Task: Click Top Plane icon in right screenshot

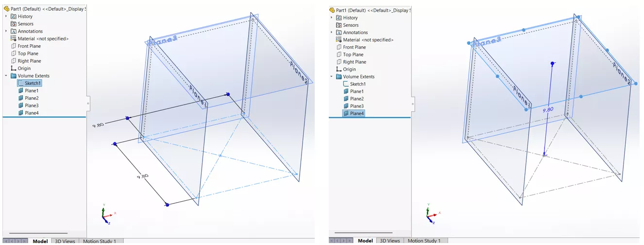Action: pyautogui.click(x=339, y=54)
